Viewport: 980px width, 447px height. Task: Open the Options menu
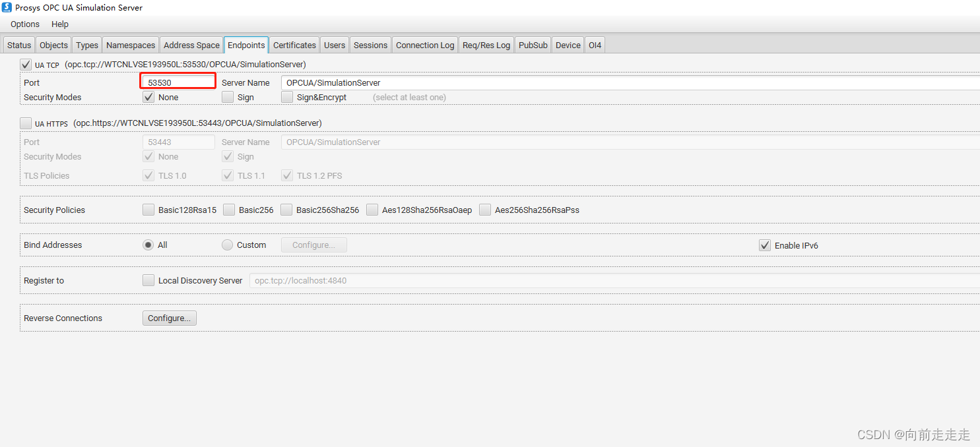pyautogui.click(x=25, y=24)
